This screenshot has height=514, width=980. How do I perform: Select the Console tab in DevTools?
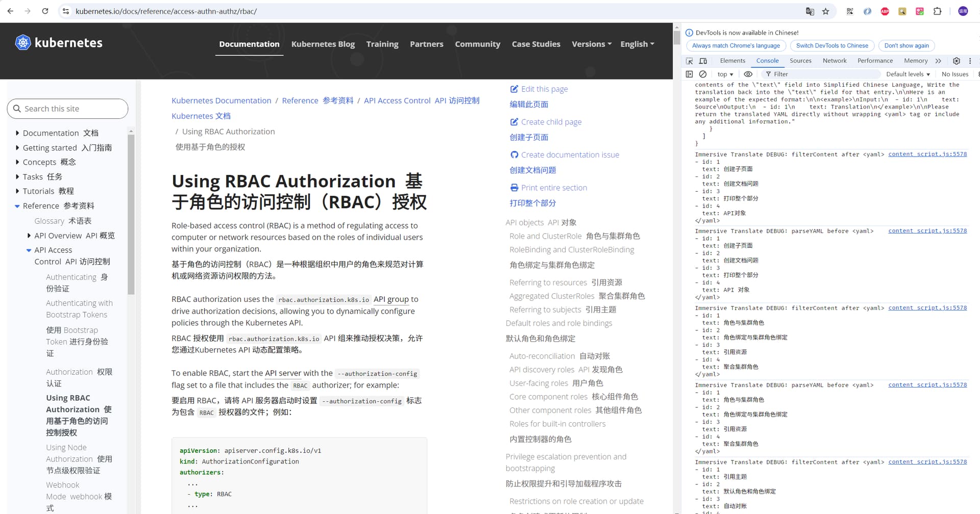tap(767, 61)
